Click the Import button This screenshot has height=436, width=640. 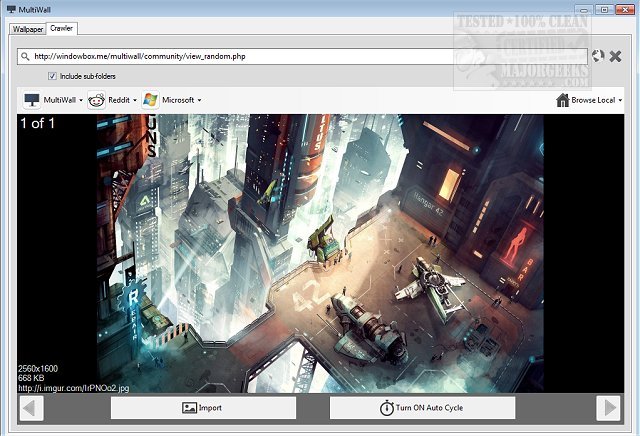pyautogui.click(x=203, y=407)
